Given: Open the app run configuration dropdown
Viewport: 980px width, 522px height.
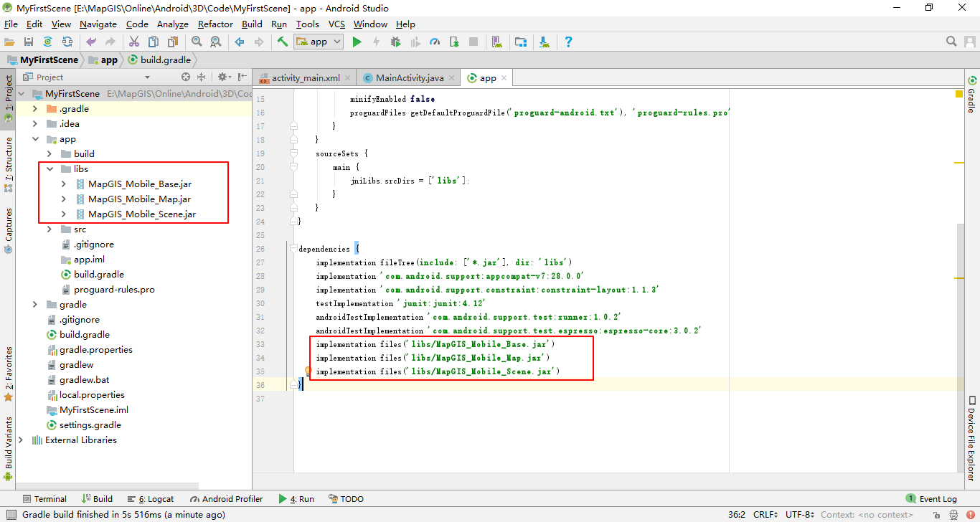Looking at the screenshot, I should click(319, 42).
